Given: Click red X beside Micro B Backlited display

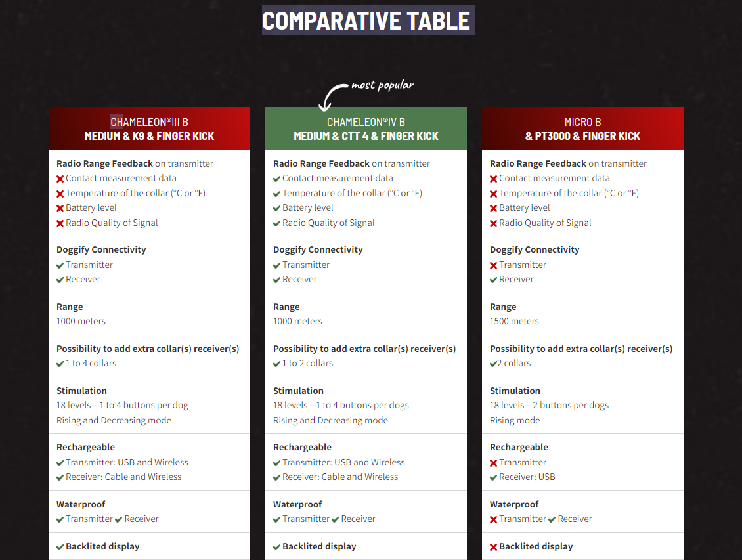Looking at the screenshot, I should tap(494, 548).
